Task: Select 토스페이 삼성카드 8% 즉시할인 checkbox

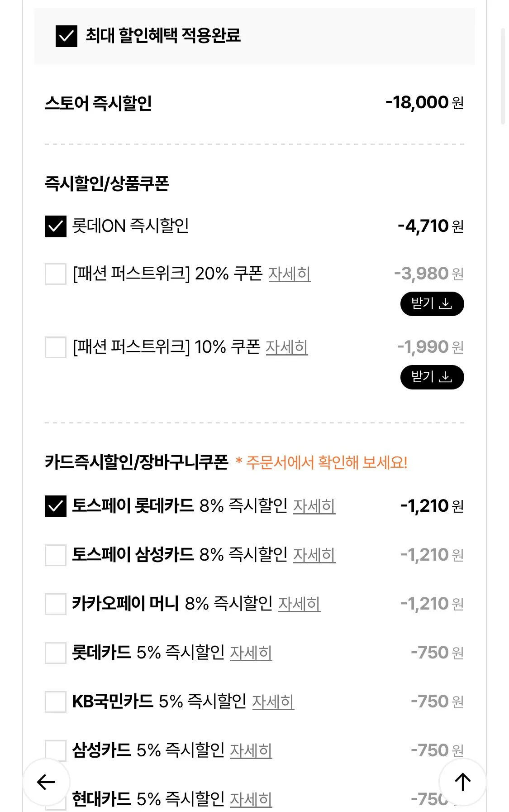Action: click(x=56, y=555)
